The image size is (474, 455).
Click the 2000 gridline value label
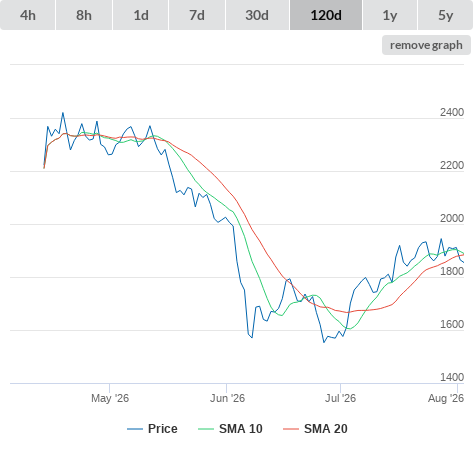pyautogui.click(x=452, y=218)
